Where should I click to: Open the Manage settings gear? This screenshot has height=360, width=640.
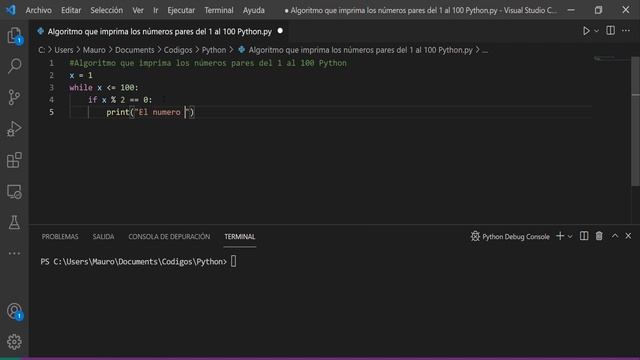[14, 342]
